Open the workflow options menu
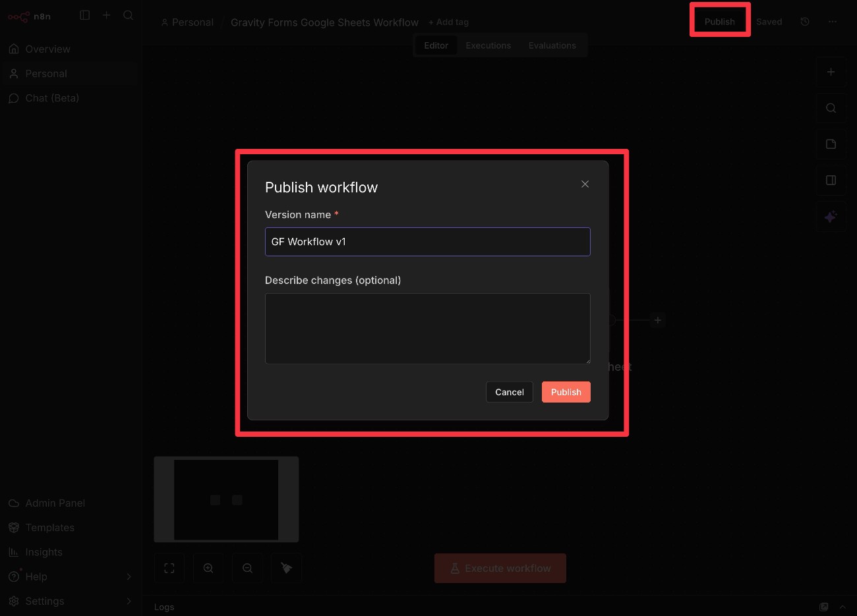857x616 pixels. (x=833, y=22)
